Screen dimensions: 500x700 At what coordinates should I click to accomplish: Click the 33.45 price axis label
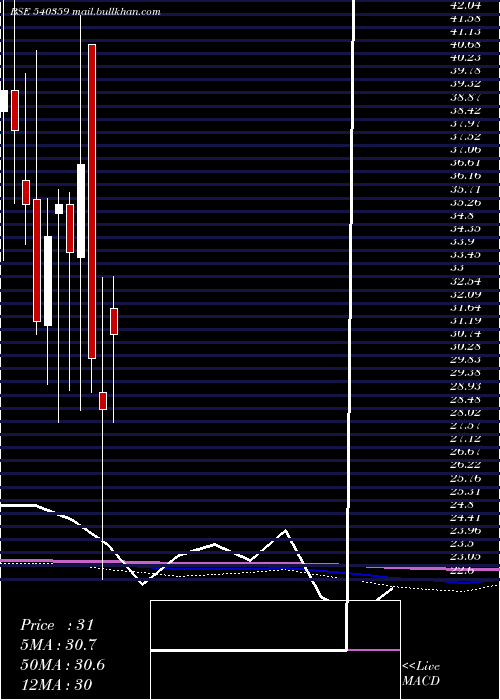[466, 255]
